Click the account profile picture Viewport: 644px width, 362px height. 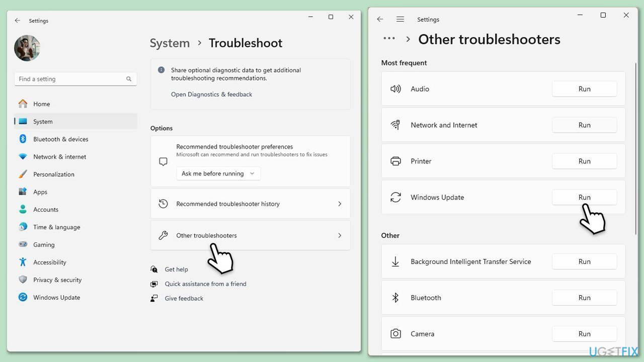(x=27, y=48)
